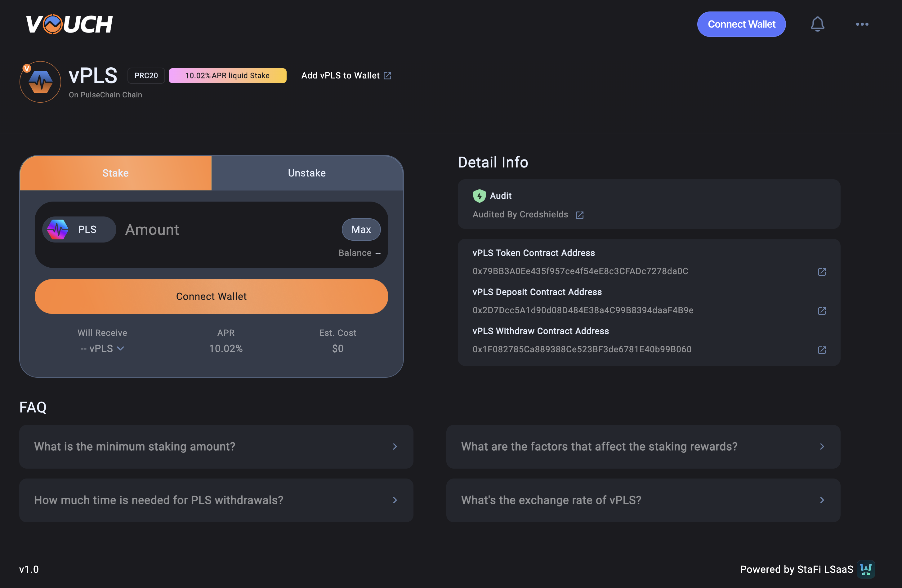Viewport: 902px width, 588px height.
Task: Expand 'What are the factors that affect the staking rewards?'
Action: [x=643, y=446]
